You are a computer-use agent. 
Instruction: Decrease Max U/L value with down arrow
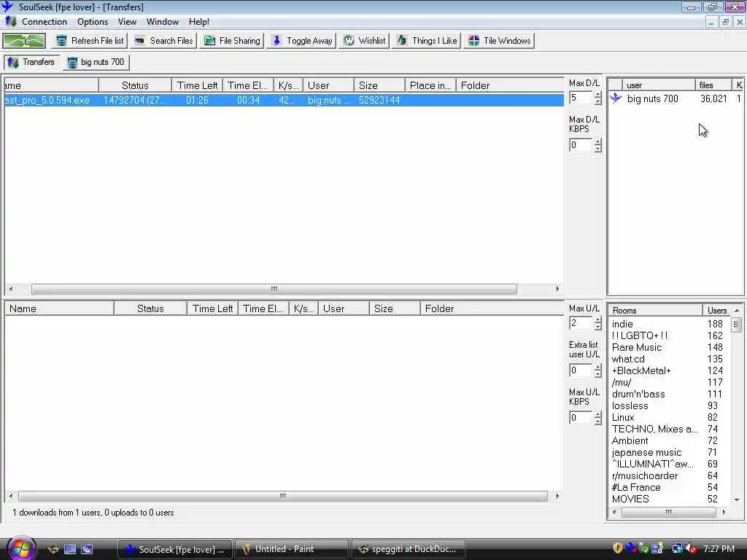click(x=598, y=327)
